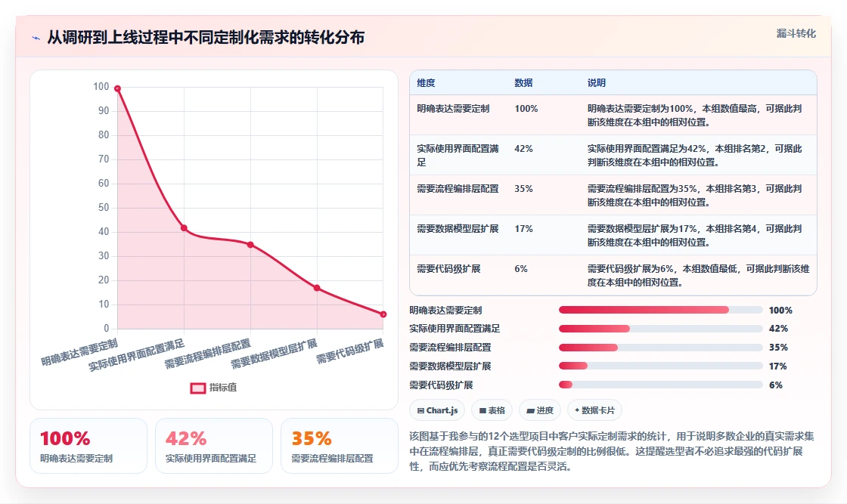
Task: Click the 表格 chip
Action: click(492, 410)
